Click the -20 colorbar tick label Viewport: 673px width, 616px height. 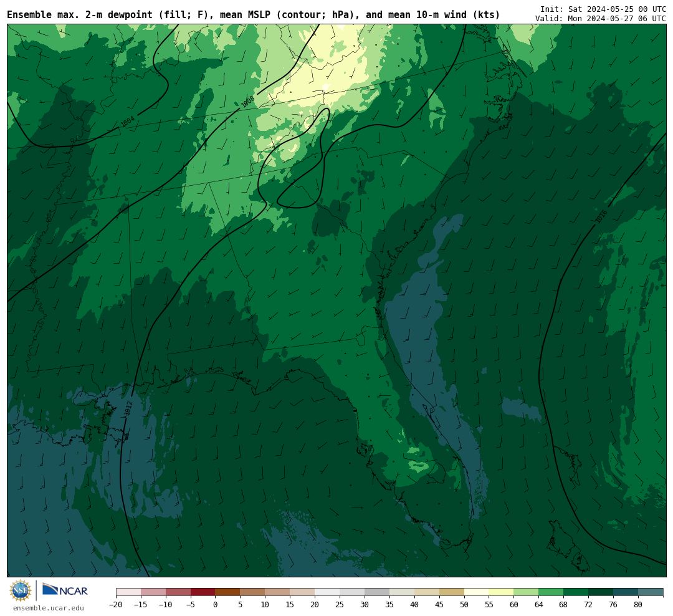click(x=116, y=605)
